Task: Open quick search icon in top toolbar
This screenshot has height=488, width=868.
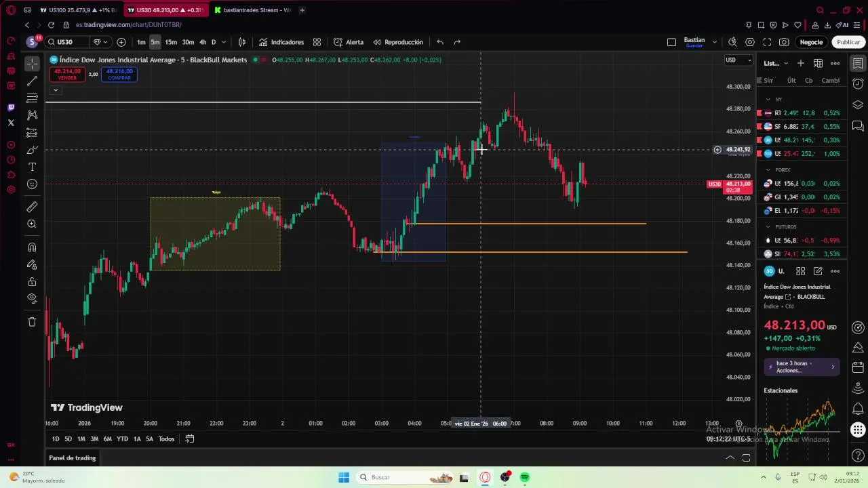Action: (732, 42)
